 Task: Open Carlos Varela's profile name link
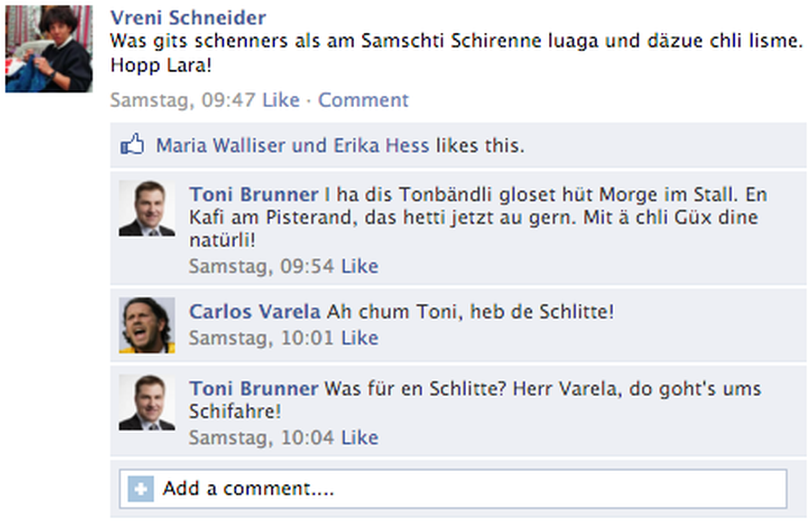coord(255,312)
